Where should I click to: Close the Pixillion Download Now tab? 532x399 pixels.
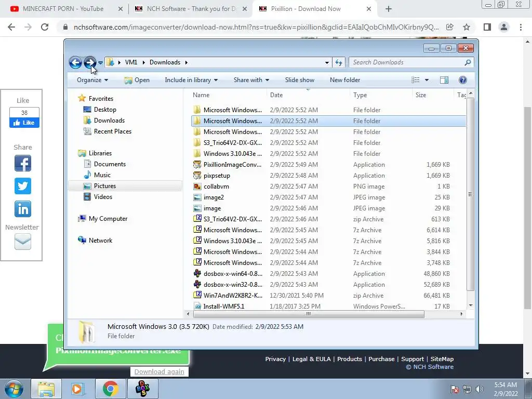[x=369, y=9]
